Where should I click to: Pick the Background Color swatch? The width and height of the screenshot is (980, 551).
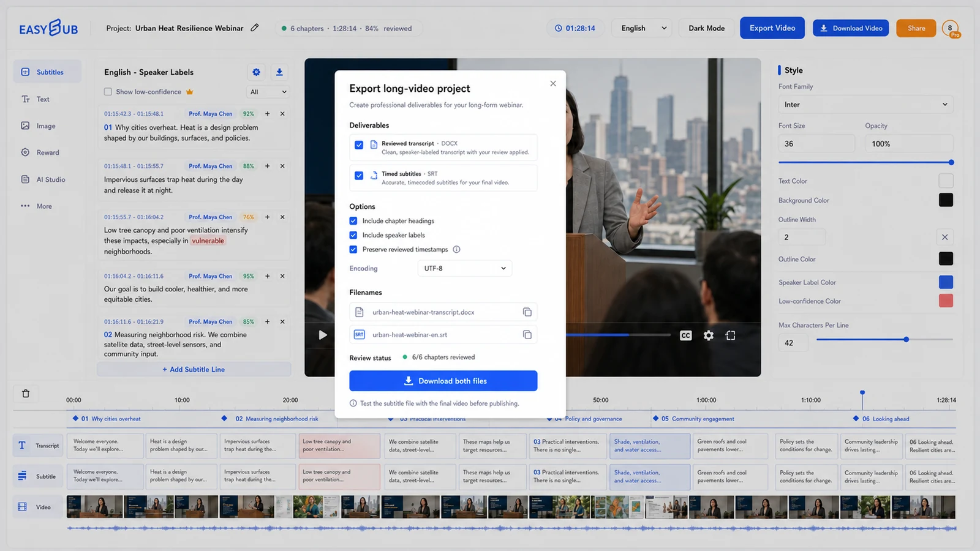946,200
